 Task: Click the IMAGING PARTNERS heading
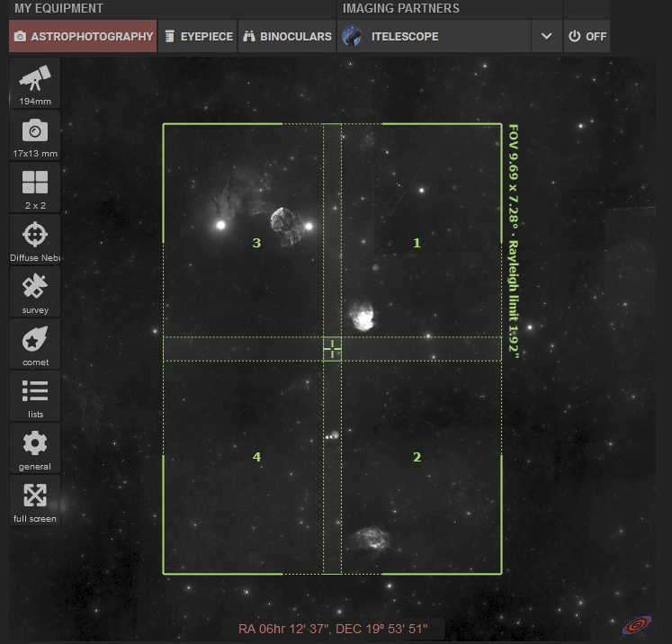[x=400, y=8]
